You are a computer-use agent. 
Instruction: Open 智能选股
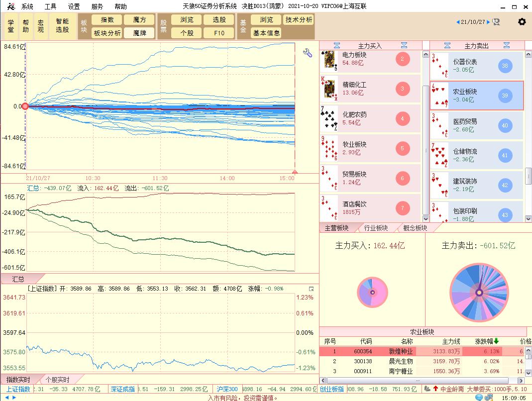(x=62, y=26)
